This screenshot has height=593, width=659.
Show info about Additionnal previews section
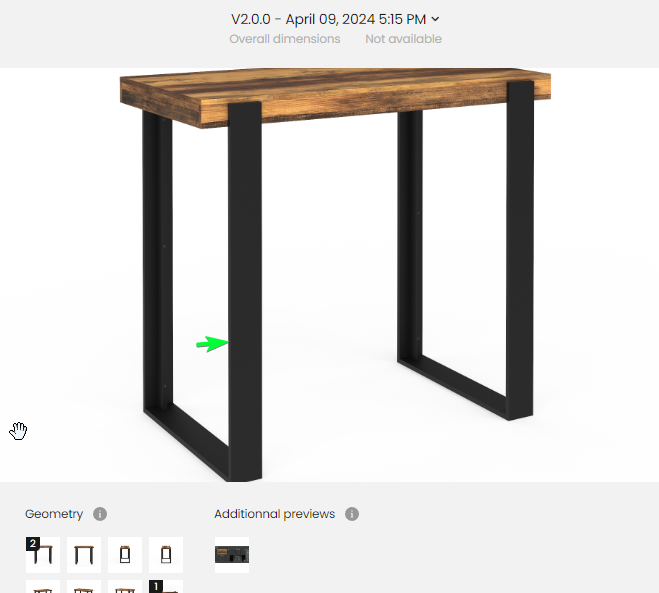352,514
